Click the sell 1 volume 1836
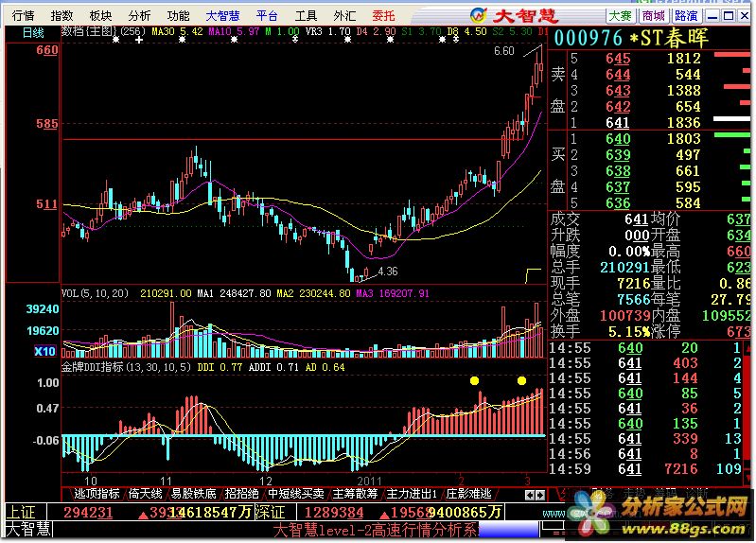 coord(684,122)
